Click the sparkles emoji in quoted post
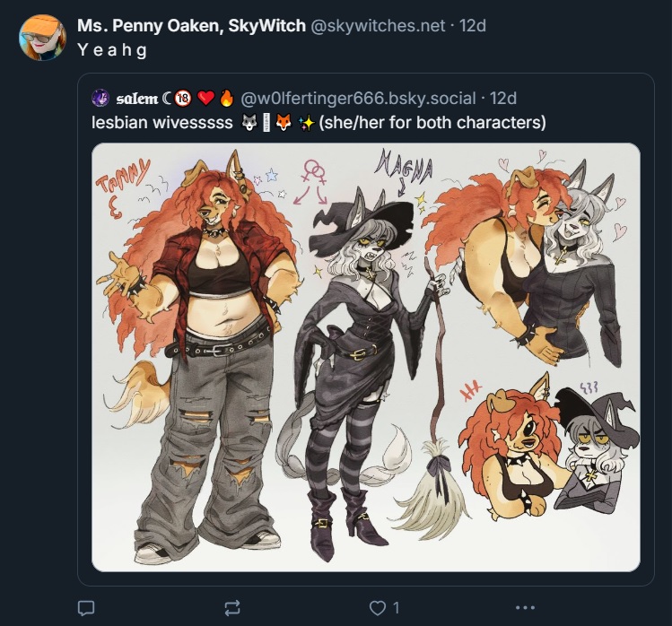The height and width of the screenshot is (626, 672). pos(306,124)
